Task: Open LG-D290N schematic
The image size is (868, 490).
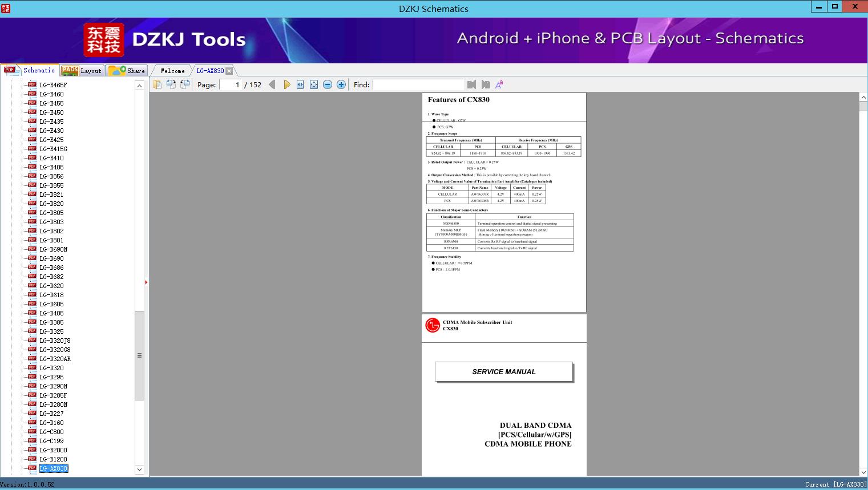Action: (x=53, y=386)
